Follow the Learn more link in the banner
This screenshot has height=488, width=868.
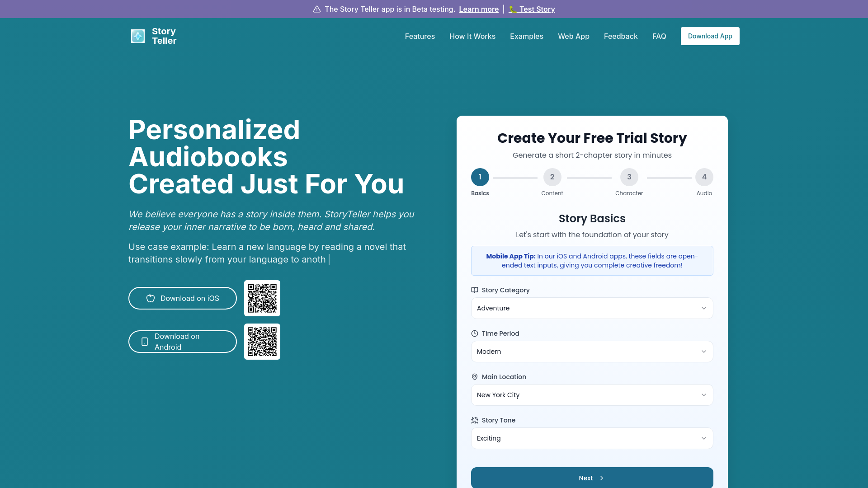point(479,9)
